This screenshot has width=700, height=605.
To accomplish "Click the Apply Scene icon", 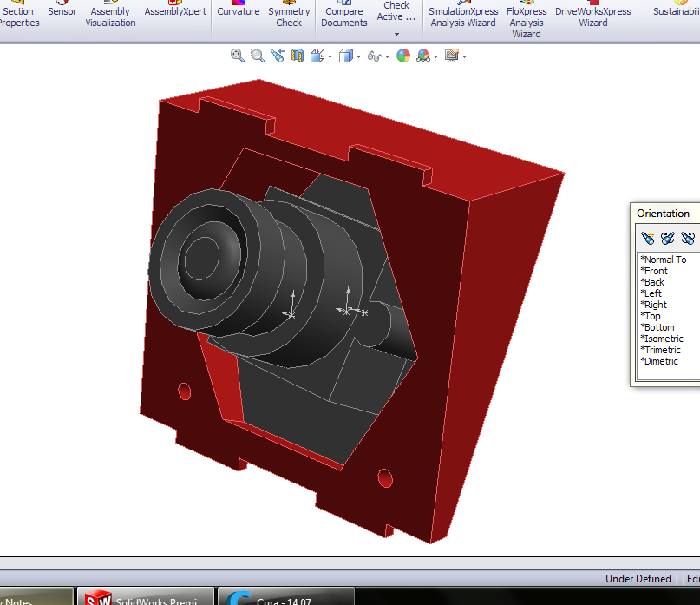I will pyautogui.click(x=423, y=56).
